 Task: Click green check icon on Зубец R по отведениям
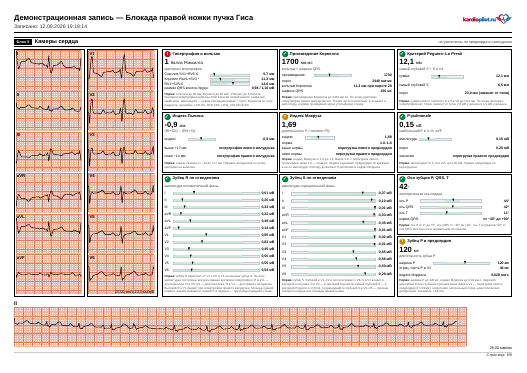(x=167, y=179)
